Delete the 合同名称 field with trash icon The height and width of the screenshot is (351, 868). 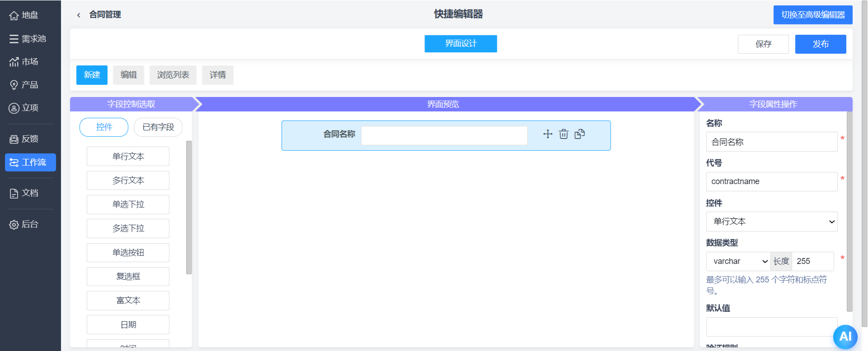(564, 134)
